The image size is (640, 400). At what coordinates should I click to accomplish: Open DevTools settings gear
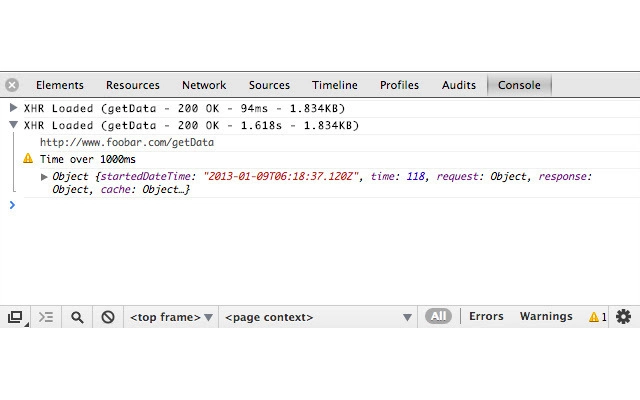(x=623, y=316)
